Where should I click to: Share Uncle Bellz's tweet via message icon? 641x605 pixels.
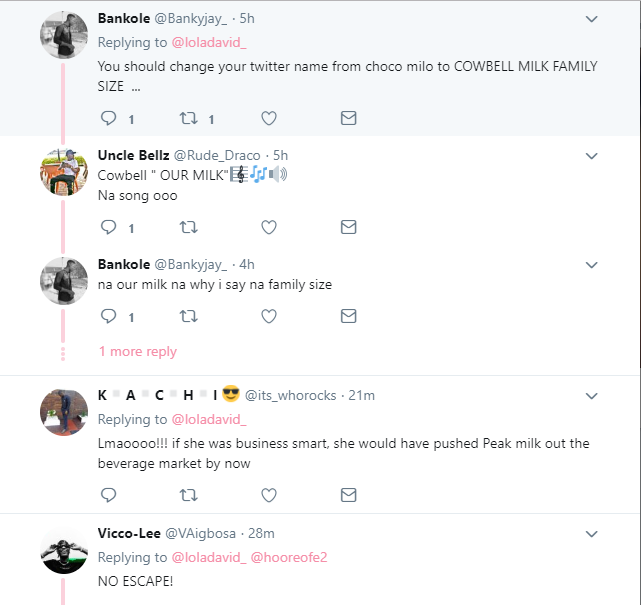pyautogui.click(x=348, y=228)
